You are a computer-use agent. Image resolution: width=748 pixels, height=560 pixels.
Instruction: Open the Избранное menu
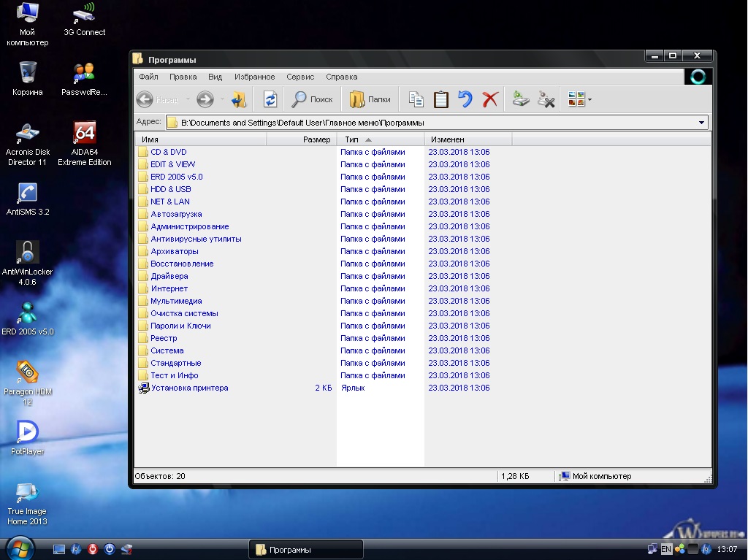tap(254, 77)
